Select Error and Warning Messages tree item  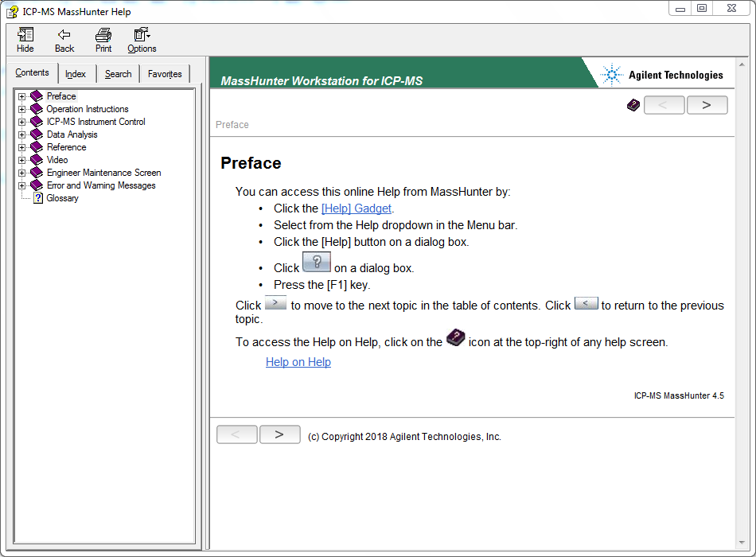[101, 185]
